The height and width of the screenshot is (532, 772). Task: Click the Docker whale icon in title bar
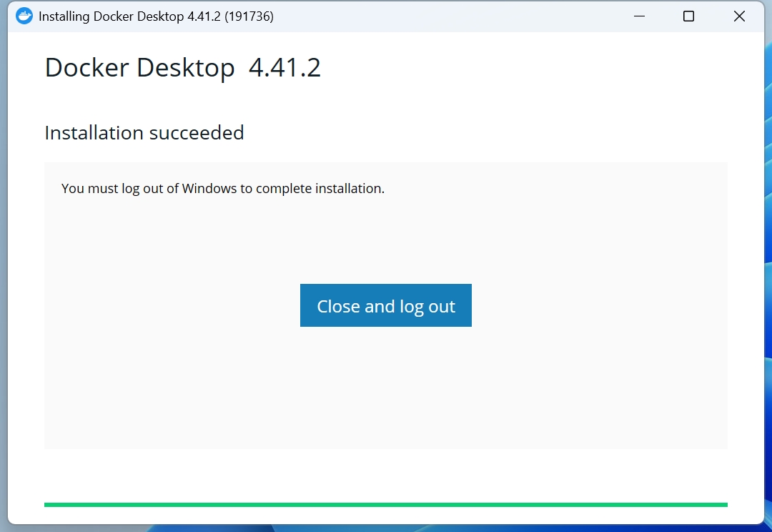[24, 16]
